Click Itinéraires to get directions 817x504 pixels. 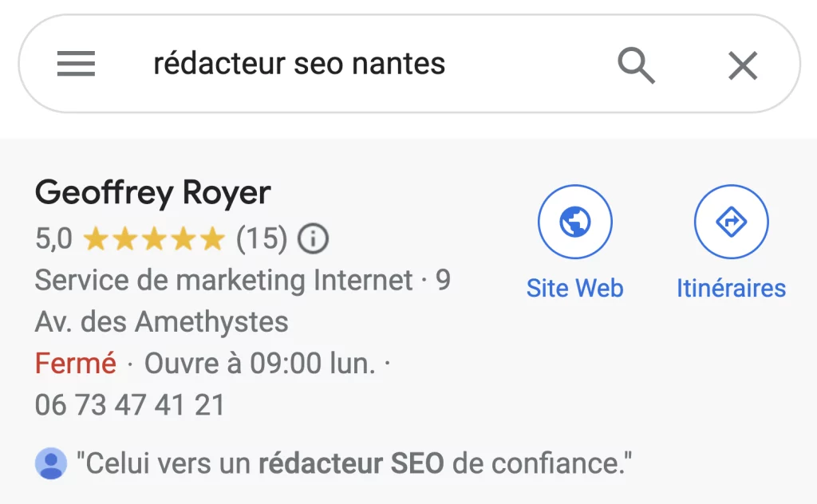point(731,288)
